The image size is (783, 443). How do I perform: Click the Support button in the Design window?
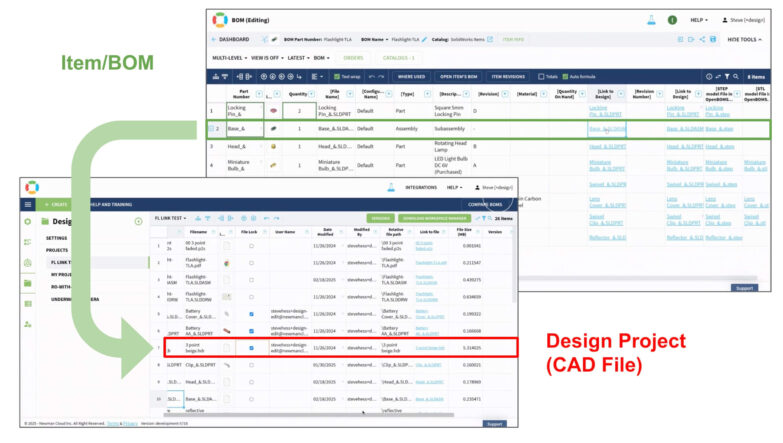pyautogui.click(x=494, y=424)
